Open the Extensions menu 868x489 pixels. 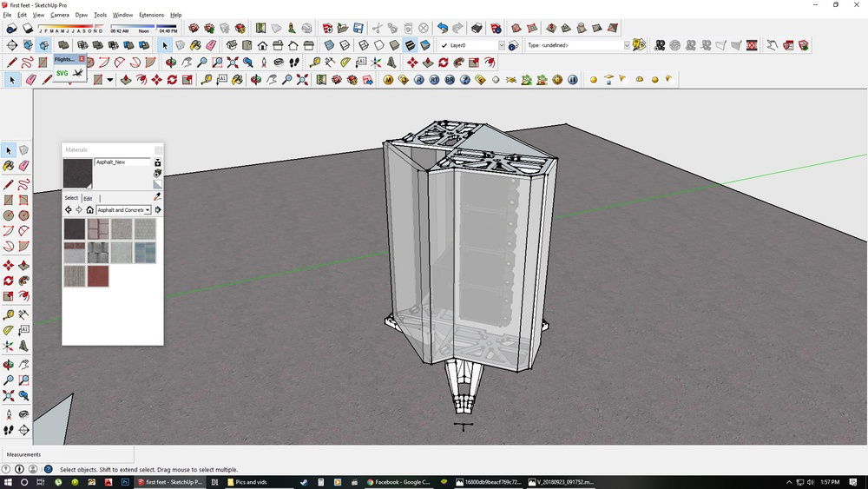point(151,15)
